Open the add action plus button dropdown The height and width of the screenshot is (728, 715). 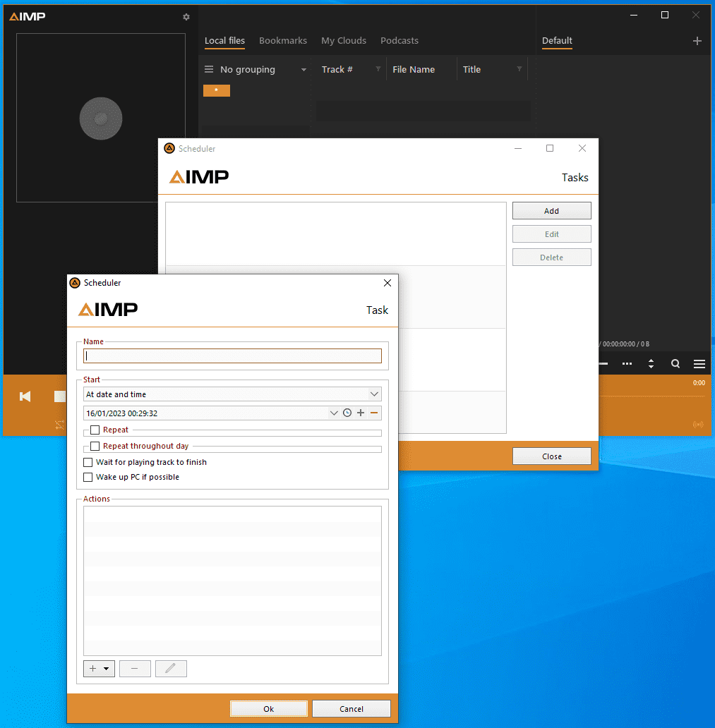point(99,669)
